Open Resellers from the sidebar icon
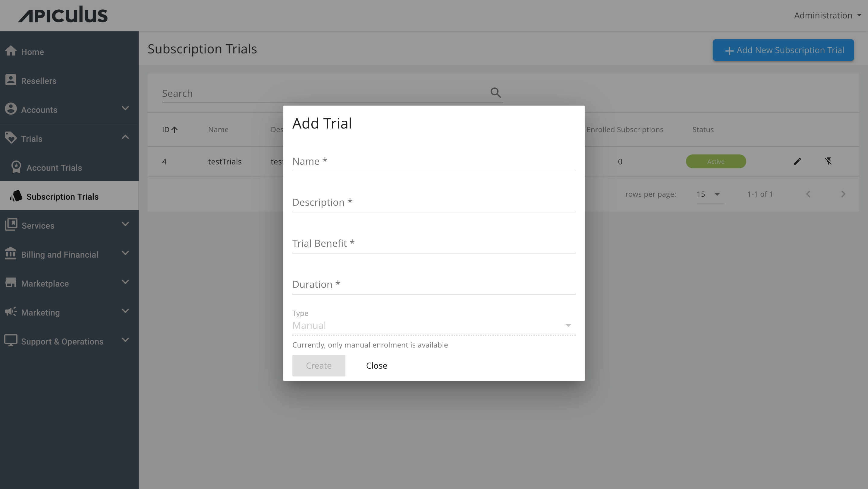This screenshot has height=489, width=868. [x=11, y=80]
